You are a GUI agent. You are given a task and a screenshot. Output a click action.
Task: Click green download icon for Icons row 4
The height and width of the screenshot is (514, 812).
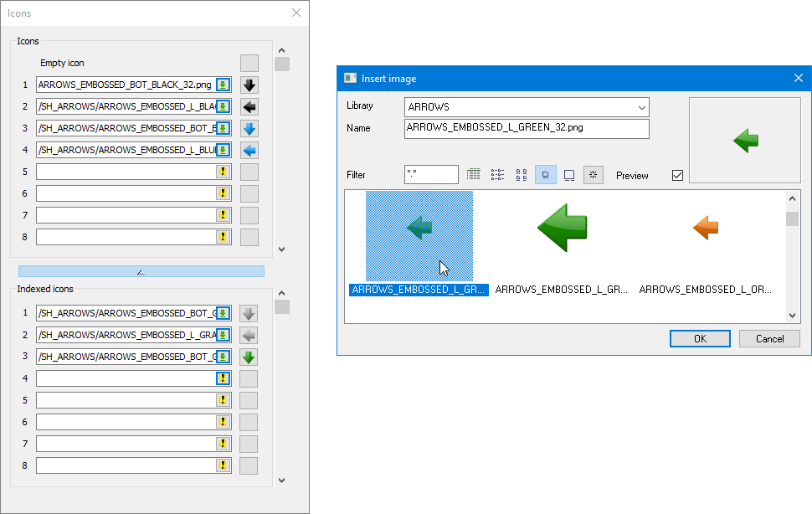click(224, 150)
